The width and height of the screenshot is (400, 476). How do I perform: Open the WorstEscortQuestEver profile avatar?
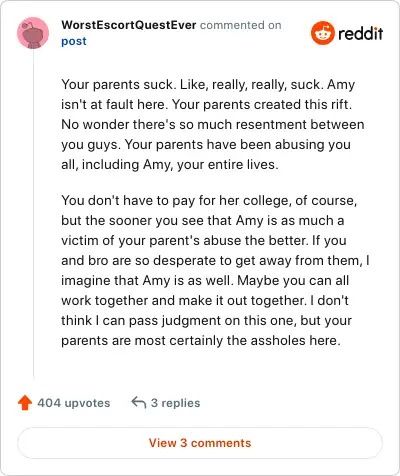click(33, 33)
